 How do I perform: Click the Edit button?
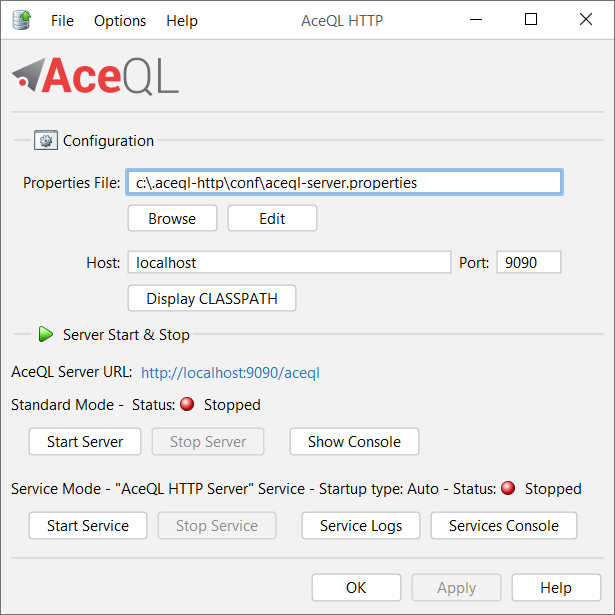[x=272, y=218]
